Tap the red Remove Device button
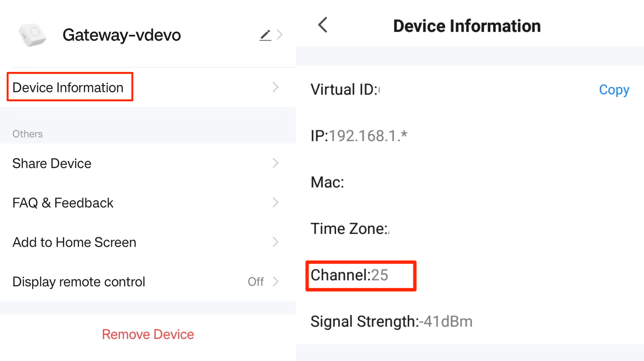 coord(148,334)
